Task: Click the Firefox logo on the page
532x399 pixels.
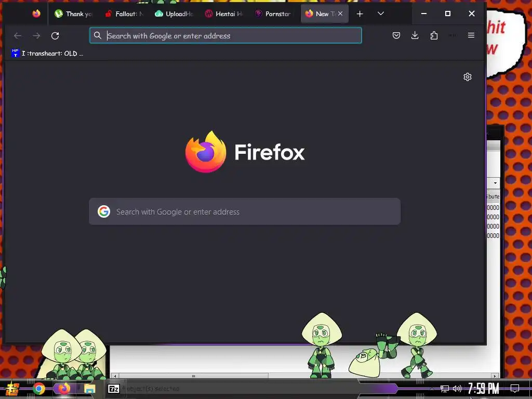Action: coord(206,152)
